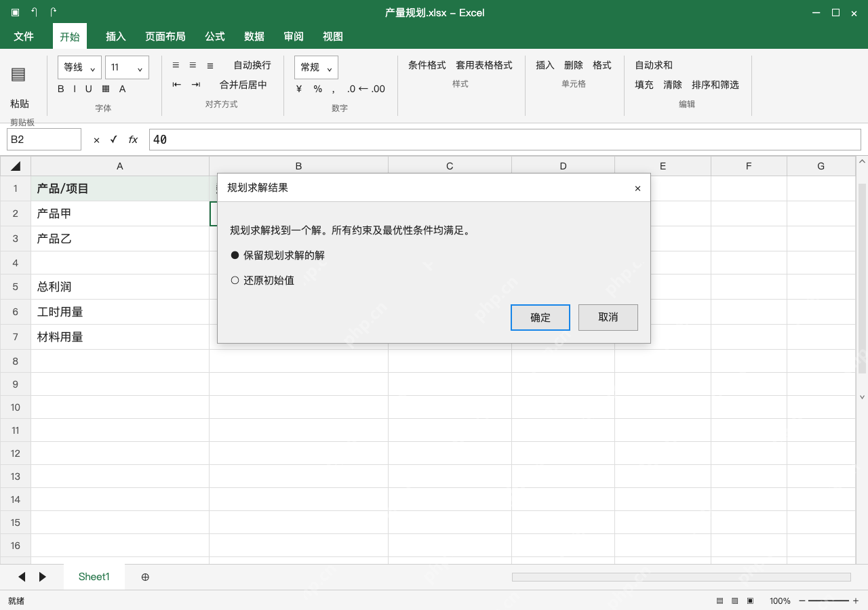Open 条件格式 conditional formatting menu
Image resolution: width=868 pixels, height=610 pixels.
click(427, 65)
